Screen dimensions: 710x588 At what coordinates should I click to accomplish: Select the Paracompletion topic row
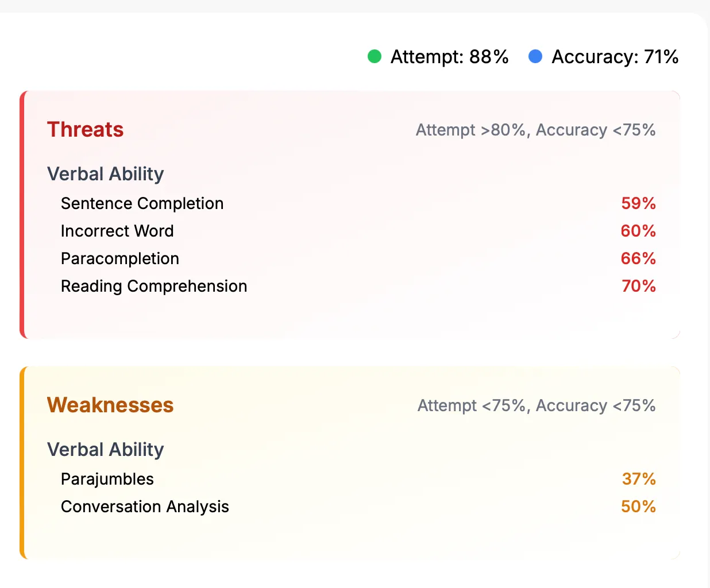point(358,258)
